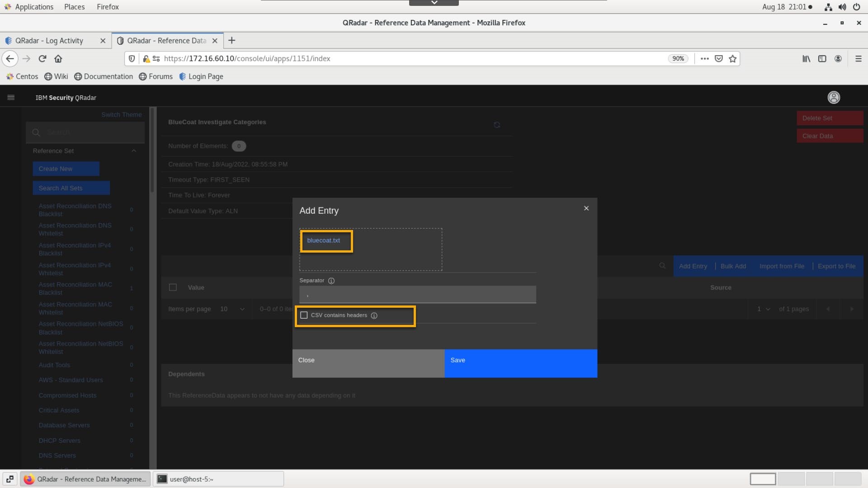The height and width of the screenshot is (488, 868).
Task: Click the Separator info icon
Action: point(331,281)
